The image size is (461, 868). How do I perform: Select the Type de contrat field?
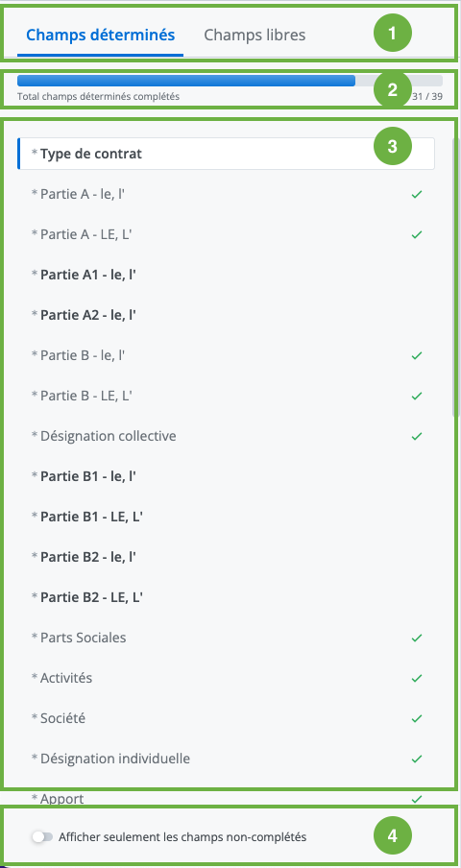pos(226,154)
